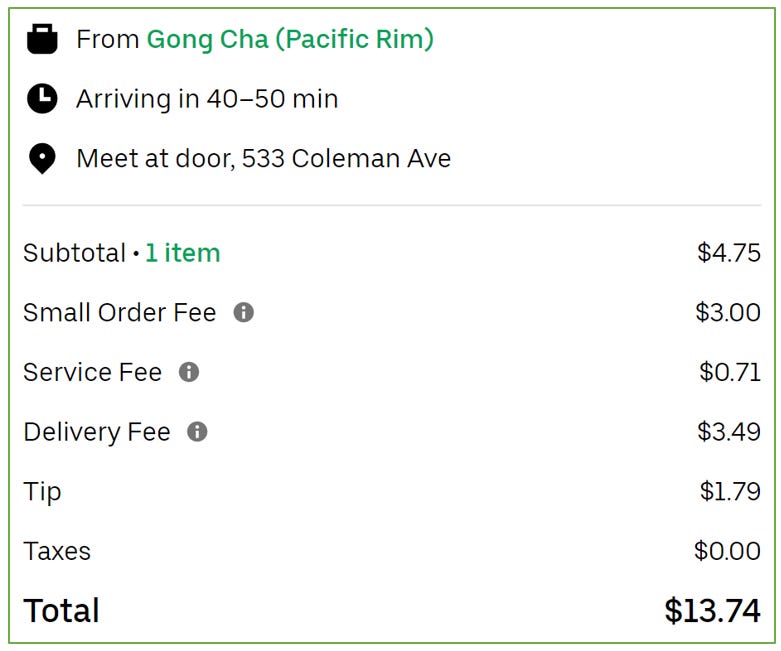The width and height of the screenshot is (781, 651).
Task: Open the Gong Cha (Pacific Rim) store link
Action: click(x=290, y=39)
